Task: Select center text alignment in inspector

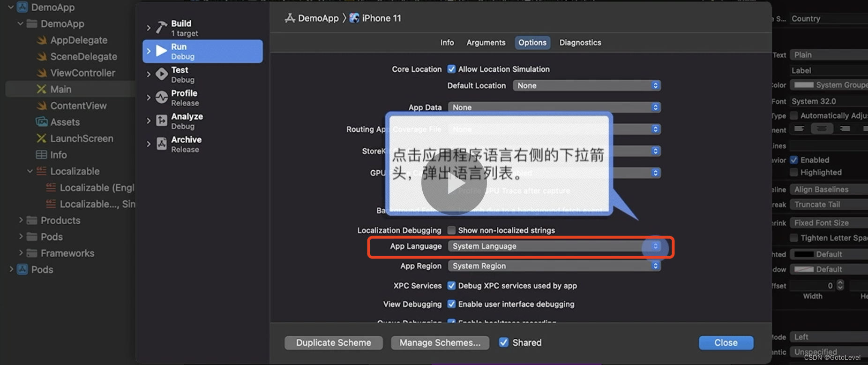Action: click(x=822, y=129)
